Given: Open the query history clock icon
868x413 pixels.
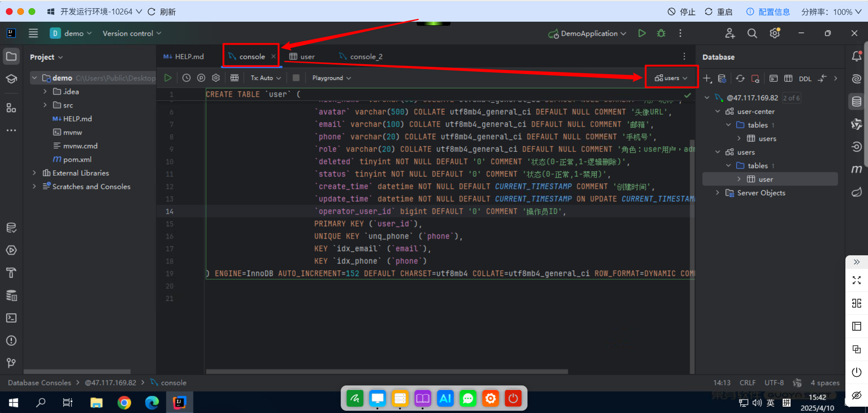Looking at the screenshot, I should (x=186, y=78).
